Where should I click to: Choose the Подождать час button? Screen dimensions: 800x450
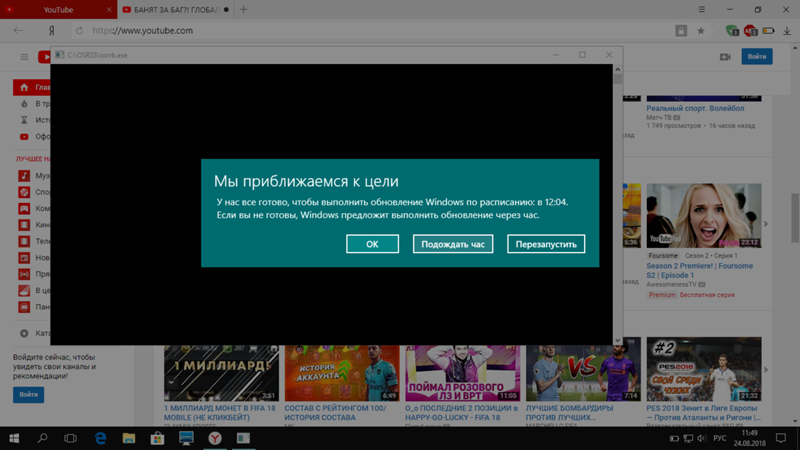pos(453,244)
